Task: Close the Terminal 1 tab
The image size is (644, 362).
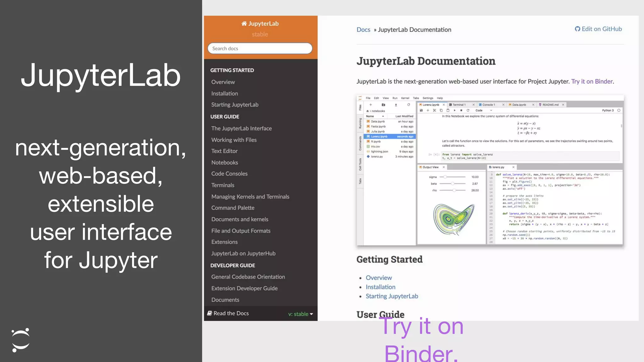Action: [x=474, y=105]
